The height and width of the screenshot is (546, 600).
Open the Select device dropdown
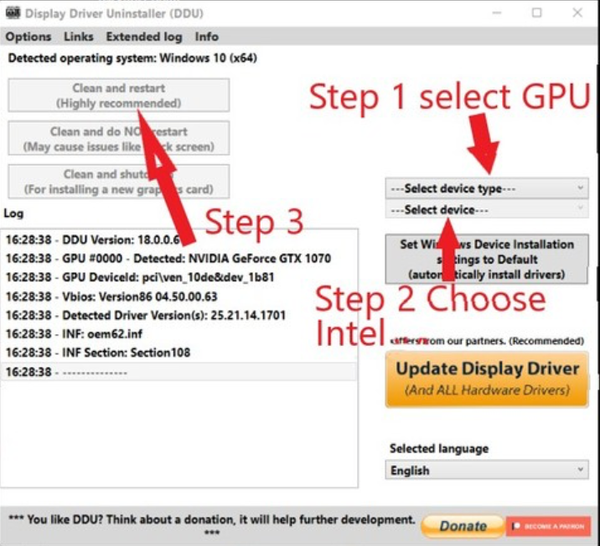(x=486, y=210)
